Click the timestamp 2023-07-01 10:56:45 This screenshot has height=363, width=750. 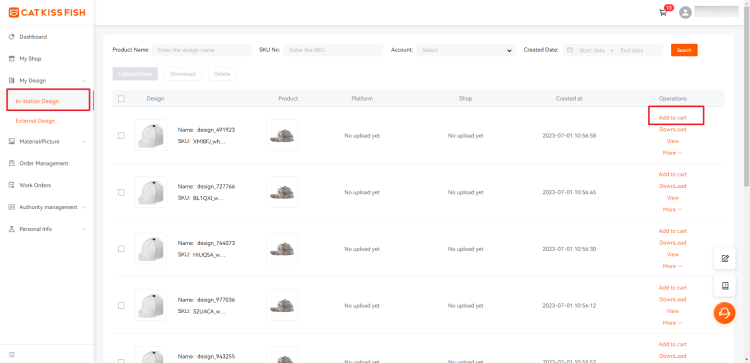tap(569, 192)
